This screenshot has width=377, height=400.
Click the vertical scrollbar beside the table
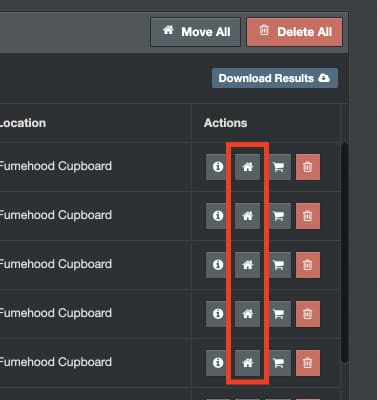tap(345, 252)
